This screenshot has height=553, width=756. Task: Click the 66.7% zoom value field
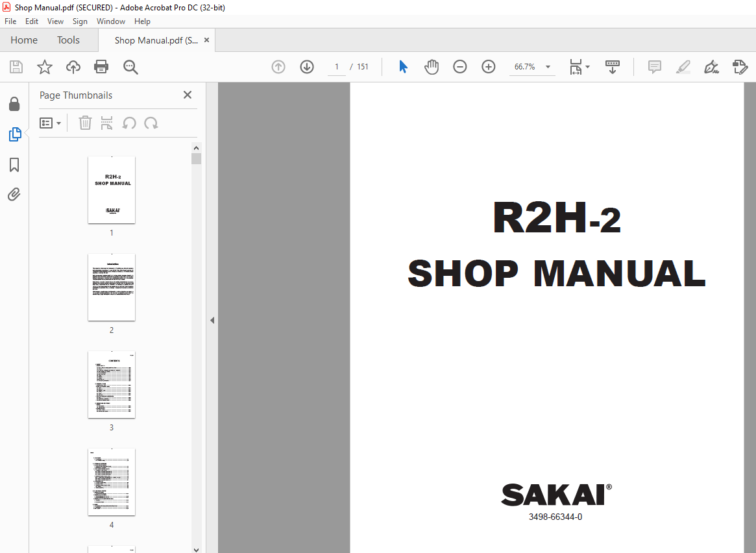[524, 67]
